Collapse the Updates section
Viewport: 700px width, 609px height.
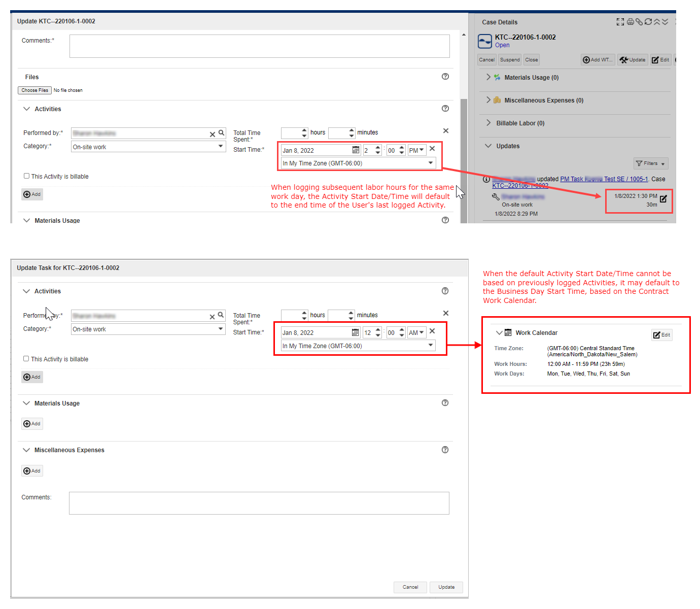point(488,146)
